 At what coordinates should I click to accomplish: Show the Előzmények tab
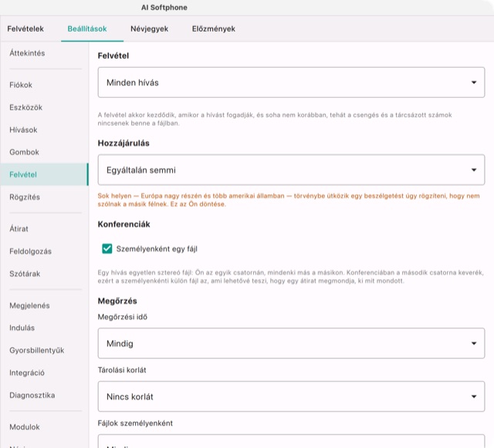[214, 29]
